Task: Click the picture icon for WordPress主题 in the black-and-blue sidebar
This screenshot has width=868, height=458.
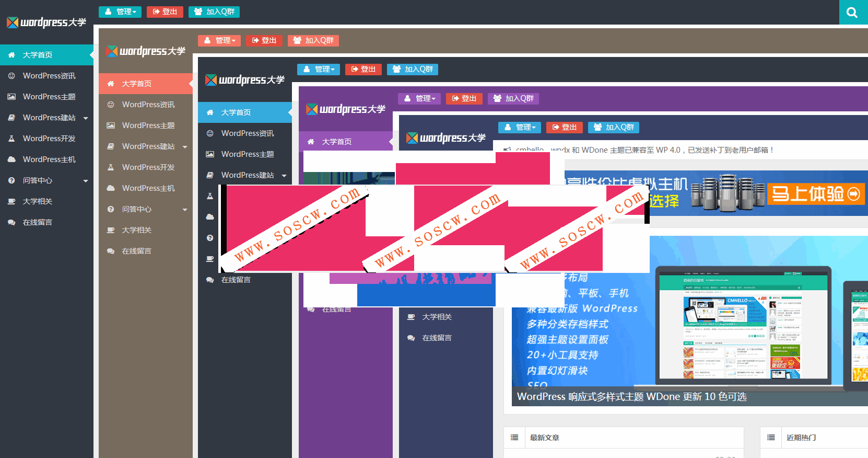Action: [x=210, y=154]
